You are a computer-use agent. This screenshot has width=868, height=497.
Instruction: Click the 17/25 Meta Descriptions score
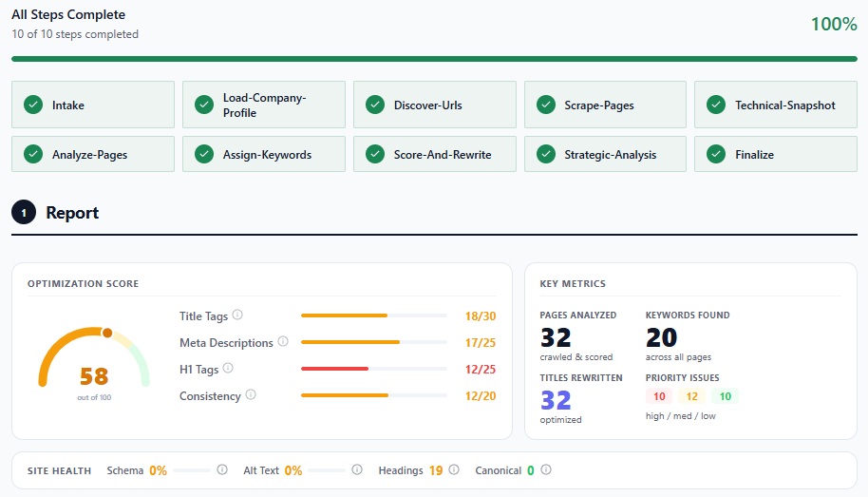click(480, 342)
